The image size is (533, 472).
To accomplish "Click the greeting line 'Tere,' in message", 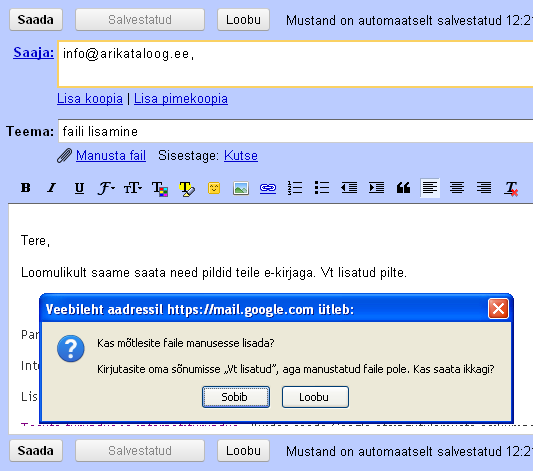I will (x=35, y=241).
